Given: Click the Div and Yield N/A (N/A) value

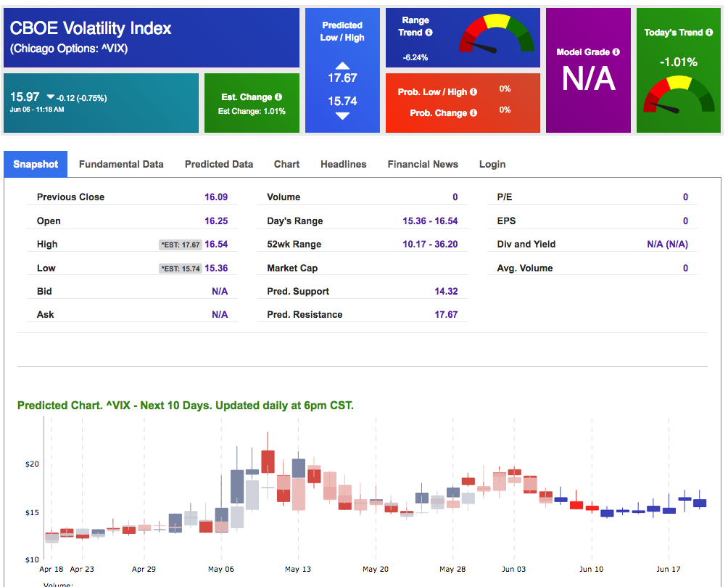Looking at the screenshot, I should [x=668, y=244].
